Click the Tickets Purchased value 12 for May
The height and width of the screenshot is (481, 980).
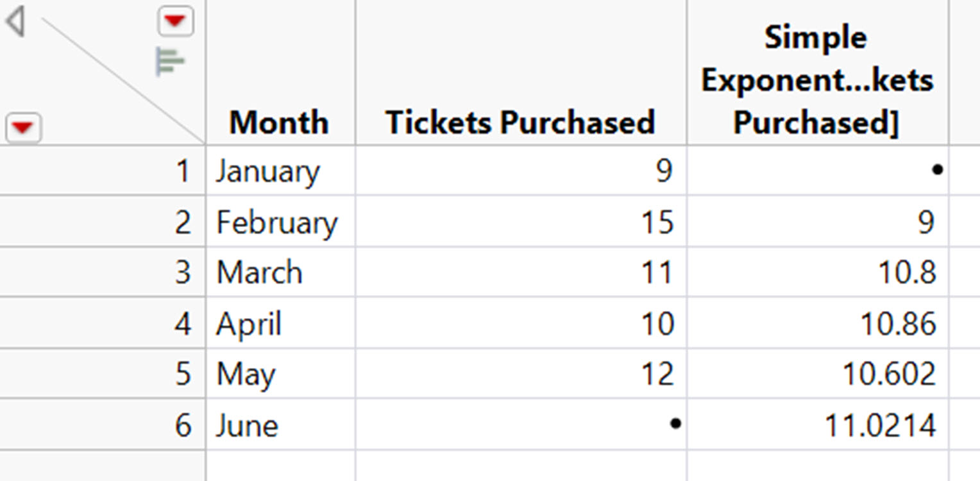point(521,374)
